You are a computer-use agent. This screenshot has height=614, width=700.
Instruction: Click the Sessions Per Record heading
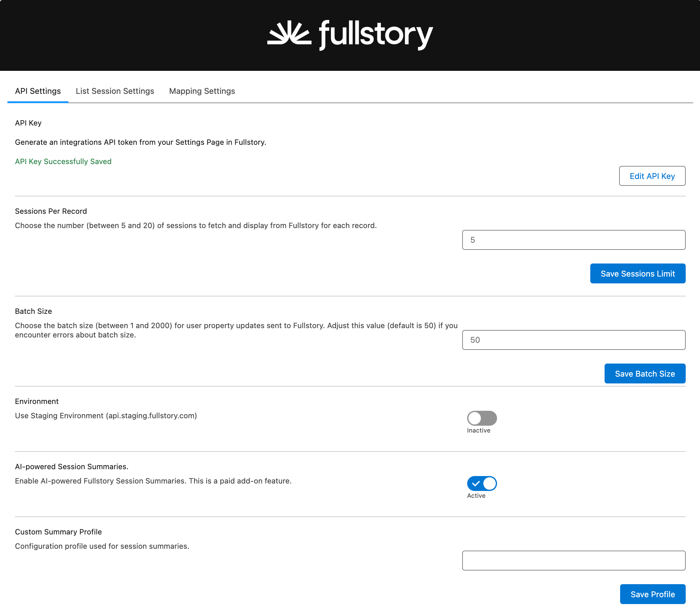pos(51,211)
